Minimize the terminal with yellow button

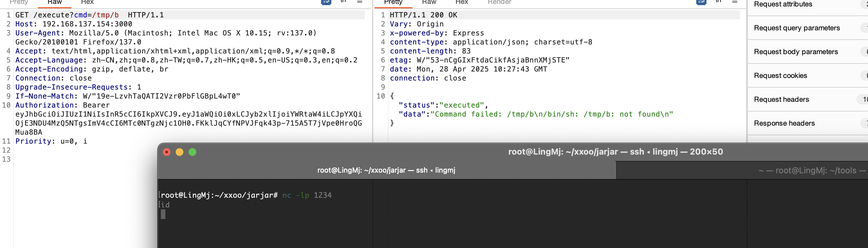(180, 152)
